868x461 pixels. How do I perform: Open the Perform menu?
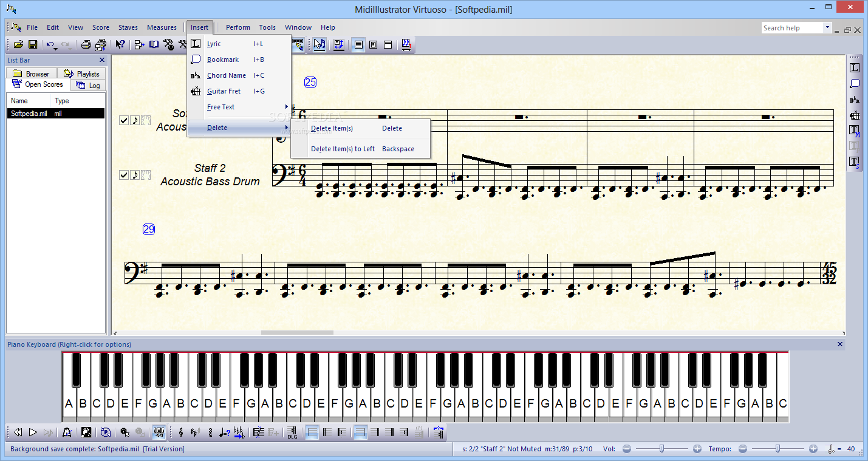pyautogui.click(x=238, y=27)
